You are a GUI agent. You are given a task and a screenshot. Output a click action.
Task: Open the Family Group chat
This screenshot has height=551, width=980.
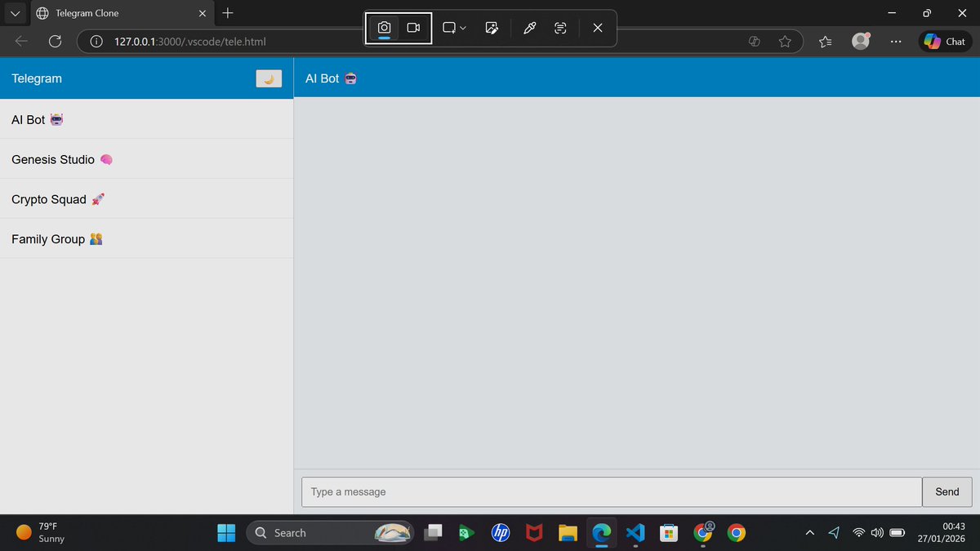click(146, 239)
